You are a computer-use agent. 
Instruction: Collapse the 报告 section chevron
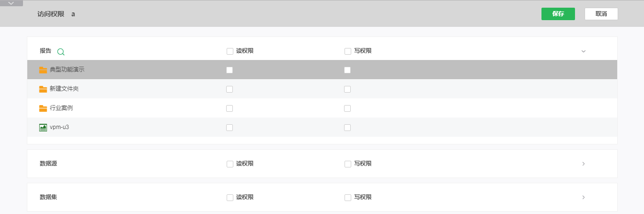coord(583,51)
